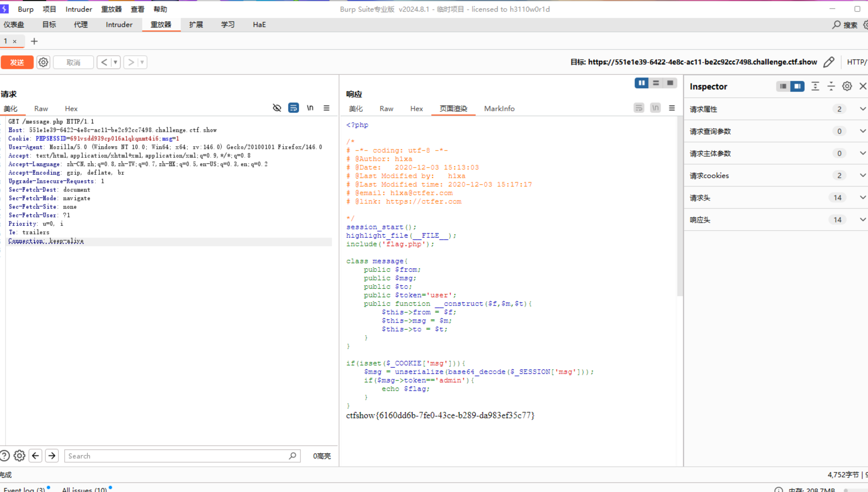Click the request Search input field
The image size is (868, 492).
[176, 456]
